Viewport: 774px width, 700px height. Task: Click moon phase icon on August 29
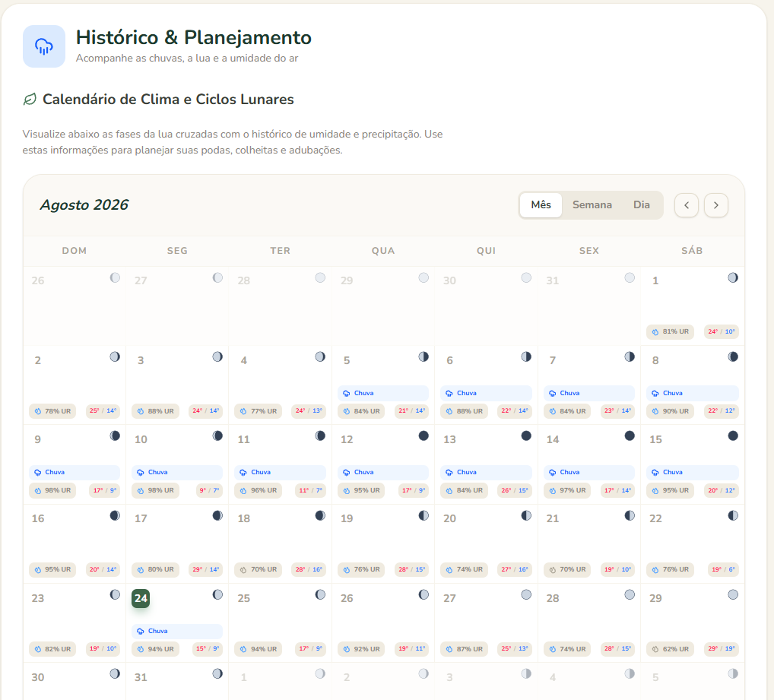[732, 594]
